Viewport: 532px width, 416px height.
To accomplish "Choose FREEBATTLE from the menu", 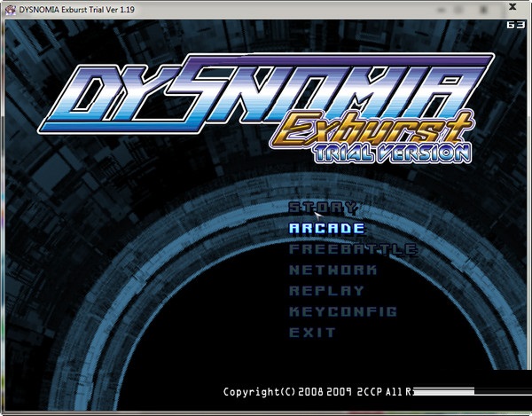I will [x=353, y=249].
